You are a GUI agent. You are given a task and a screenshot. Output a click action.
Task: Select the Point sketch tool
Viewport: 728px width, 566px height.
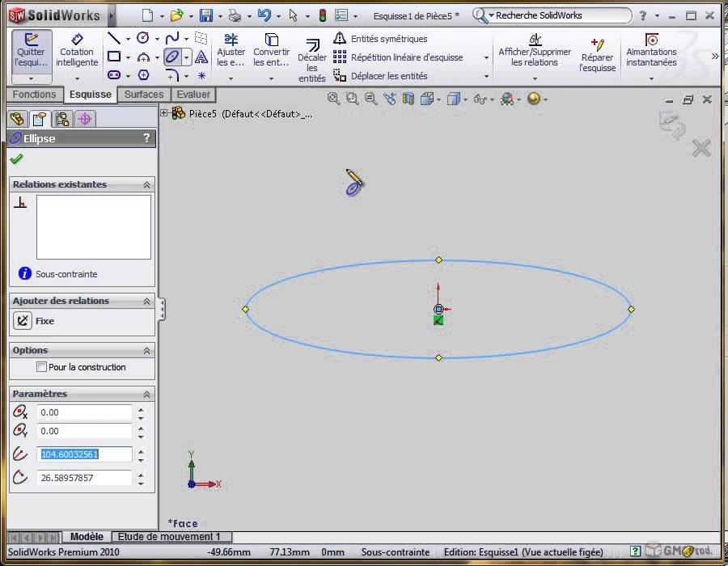(x=201, y=75)
